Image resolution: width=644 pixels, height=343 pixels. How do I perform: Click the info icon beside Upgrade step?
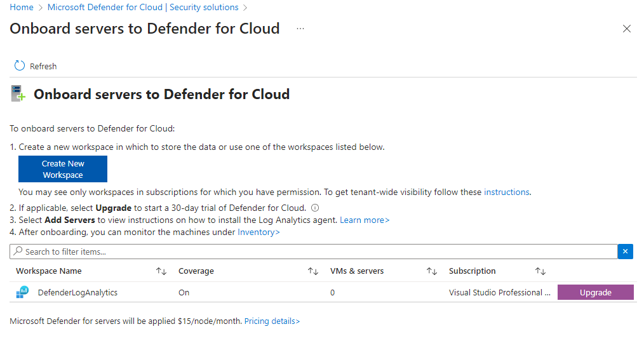point(315,208)
